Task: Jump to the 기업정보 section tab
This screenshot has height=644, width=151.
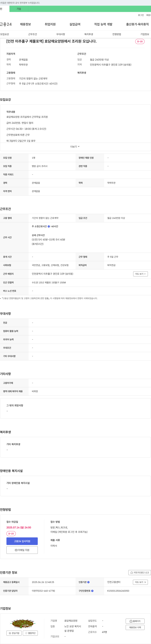Action: pyautogui.click(x=145, y=34)
